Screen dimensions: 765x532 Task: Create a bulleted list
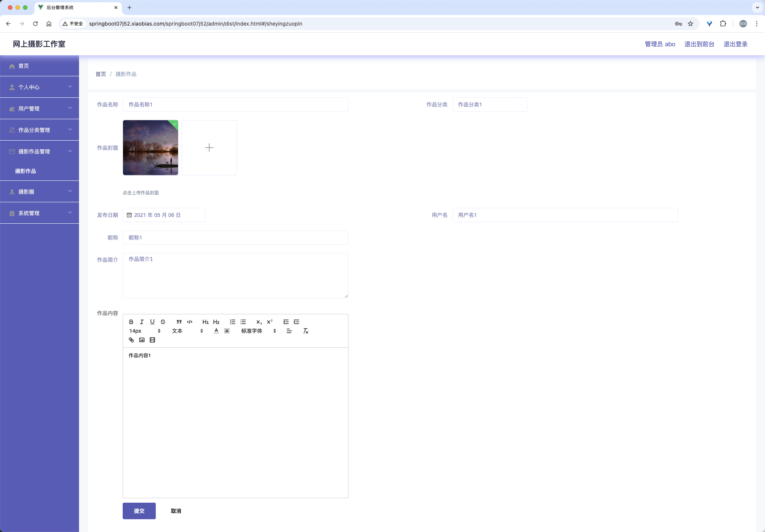[x=243, y=322]
